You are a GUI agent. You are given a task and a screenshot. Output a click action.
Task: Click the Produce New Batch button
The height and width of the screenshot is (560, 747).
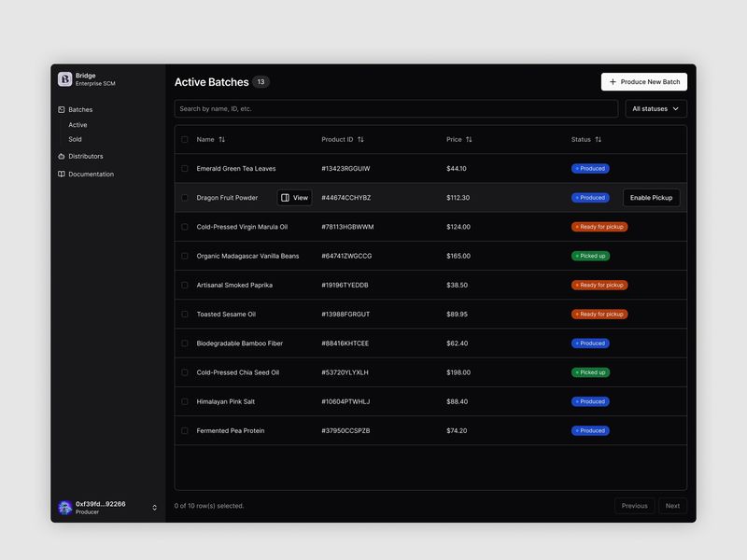click(x=644, y=81)
